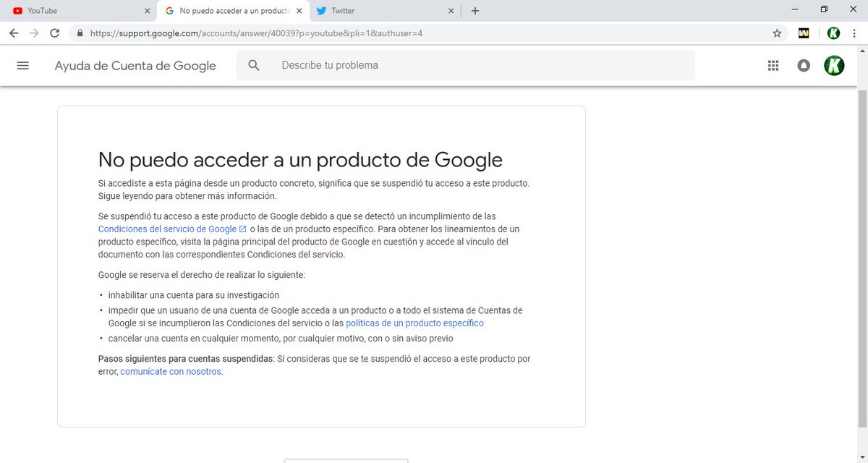868x463 pixels.
Task: Close the No puedo acceder tab
Action: (299, 11)
